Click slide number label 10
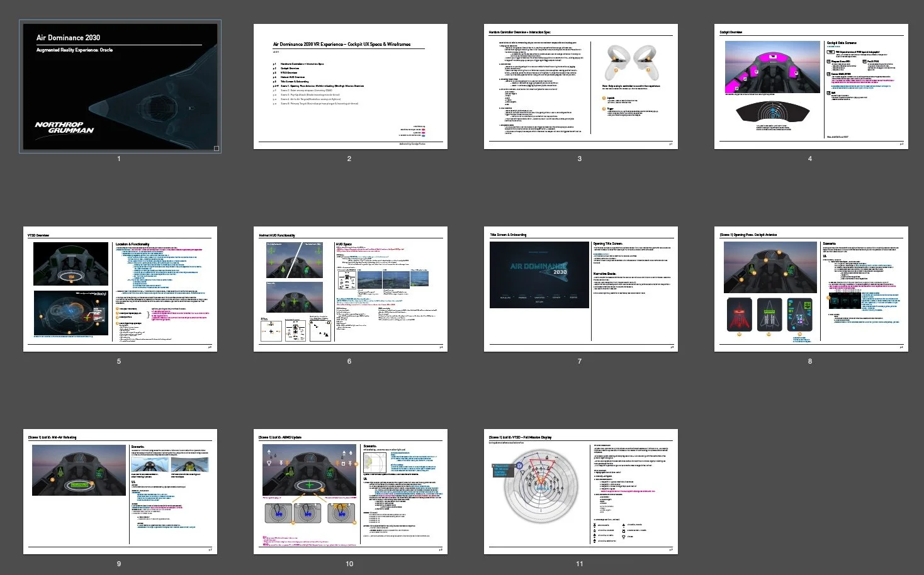Viewport: 924px width, 575px height. pyautogui.click(x=349, y=564)
